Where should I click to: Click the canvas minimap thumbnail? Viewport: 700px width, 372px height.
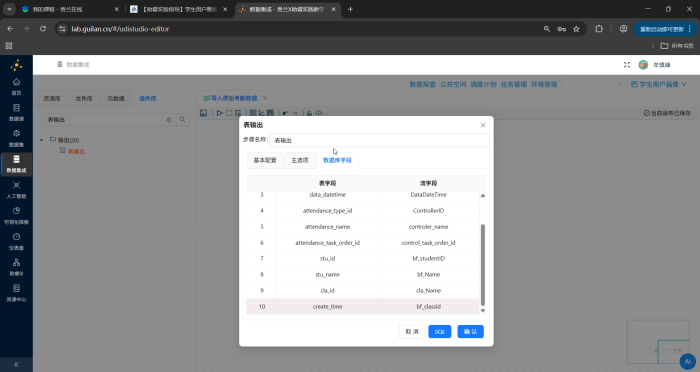658,342
